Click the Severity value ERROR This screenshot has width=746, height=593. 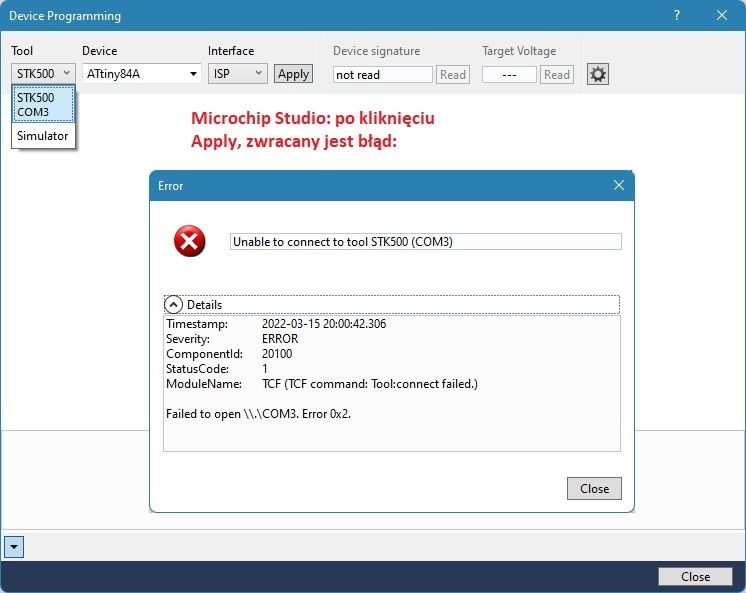pos(280,338)
